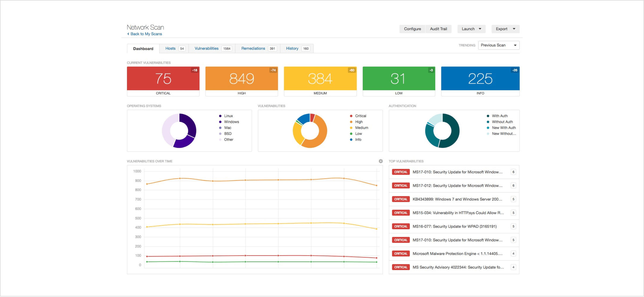Viewport: 644px width, 297px height.
Task: Click CRITICAL badge on MS17-012 row
Action: point(401,186)
